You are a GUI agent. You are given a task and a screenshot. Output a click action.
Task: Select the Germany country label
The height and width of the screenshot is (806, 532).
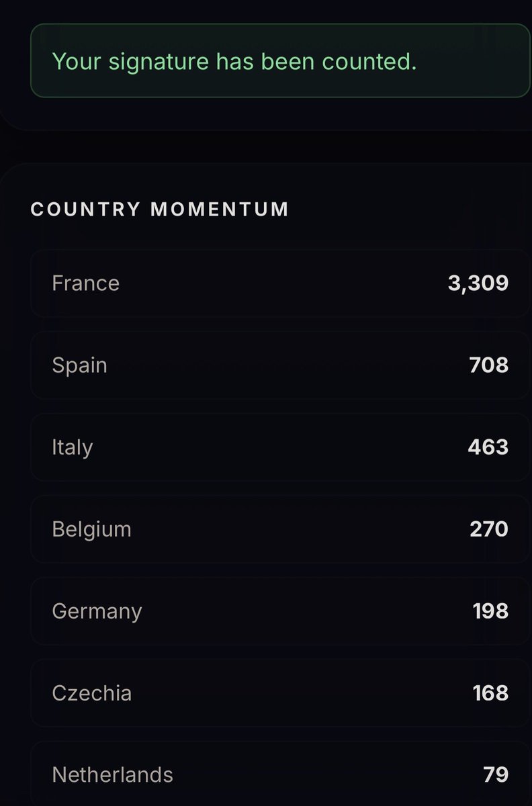[97, 612]
